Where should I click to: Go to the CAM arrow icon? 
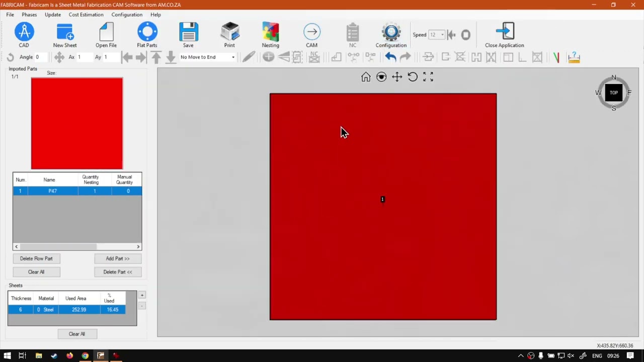(312, 32)
